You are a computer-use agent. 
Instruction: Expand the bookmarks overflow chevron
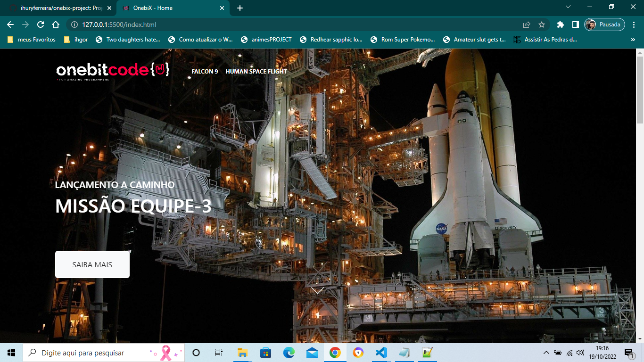[633, 40]
